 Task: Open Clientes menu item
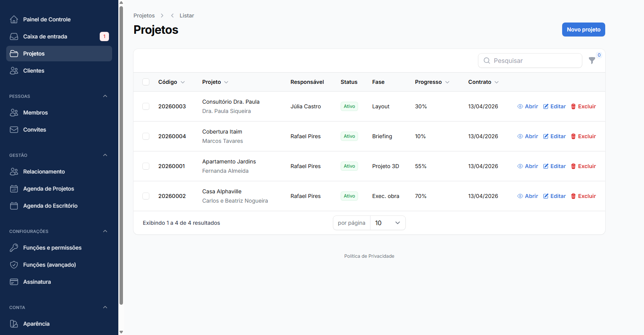click(x=59, y=71)
